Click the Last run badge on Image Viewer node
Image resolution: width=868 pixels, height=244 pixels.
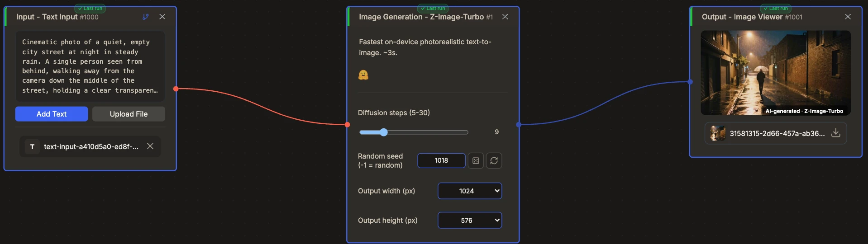[x=776, y=8]
